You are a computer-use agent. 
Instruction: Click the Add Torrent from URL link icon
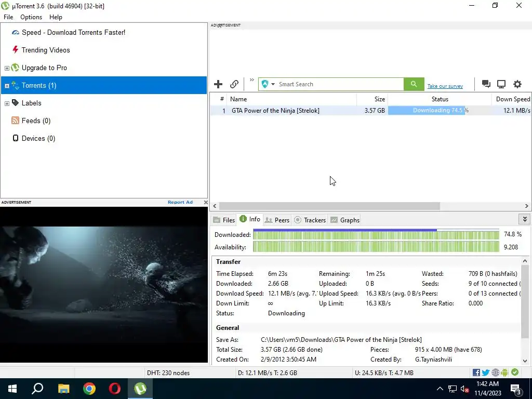[234, 84]
